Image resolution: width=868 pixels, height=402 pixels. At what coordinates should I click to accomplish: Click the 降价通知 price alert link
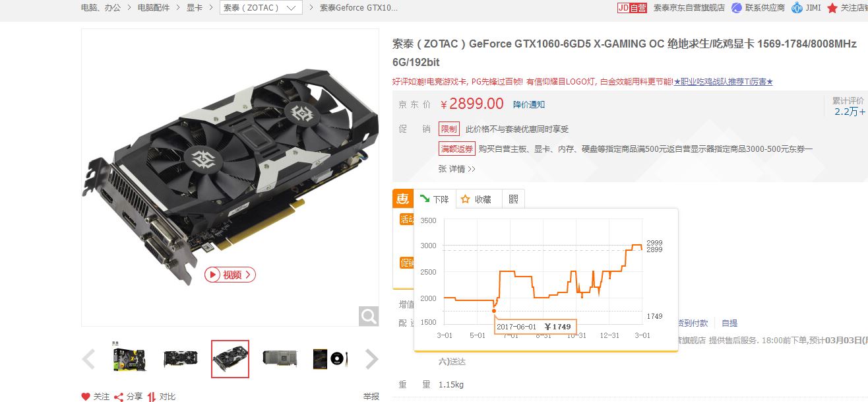529,104
